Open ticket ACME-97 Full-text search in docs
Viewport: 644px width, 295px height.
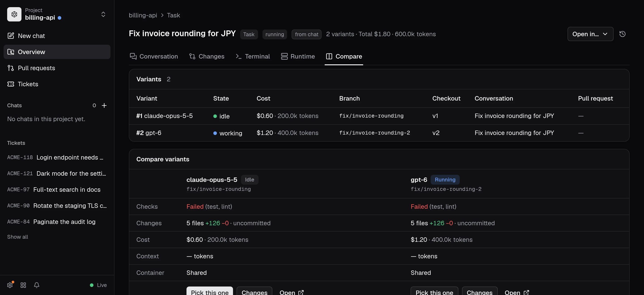pyautogui.click(x=57, y=190)
